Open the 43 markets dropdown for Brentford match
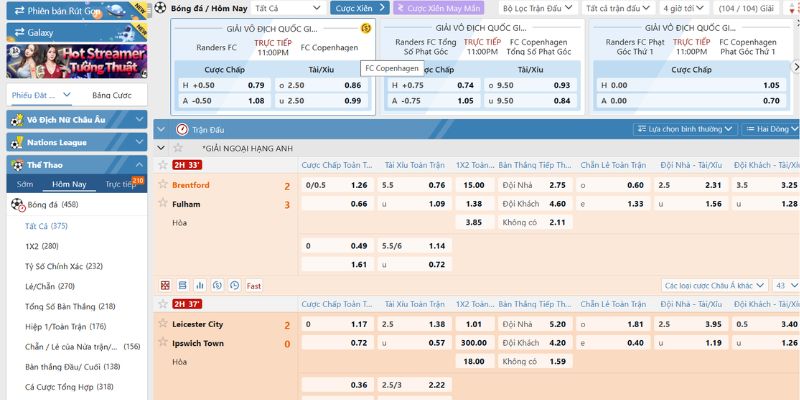The height and width of the screenshot is (400, 800). (x=786, y=286)
